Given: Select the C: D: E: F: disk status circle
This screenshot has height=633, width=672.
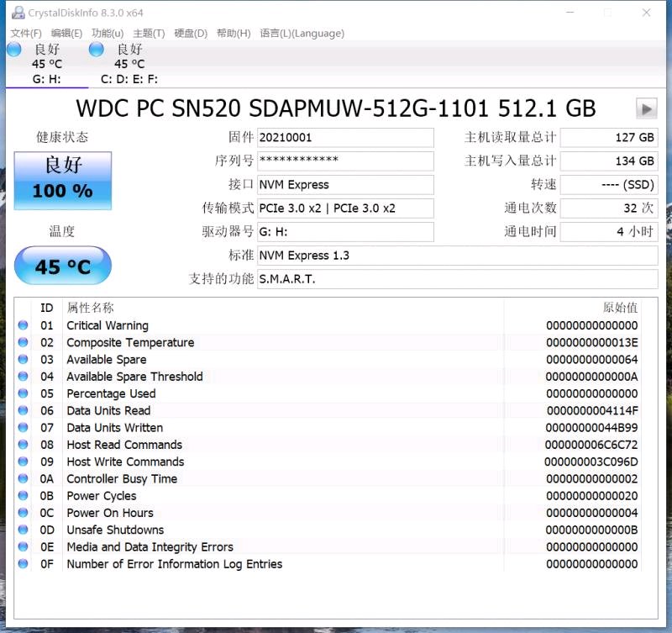Looking at the screenshot, I should (x=96, y=50).
